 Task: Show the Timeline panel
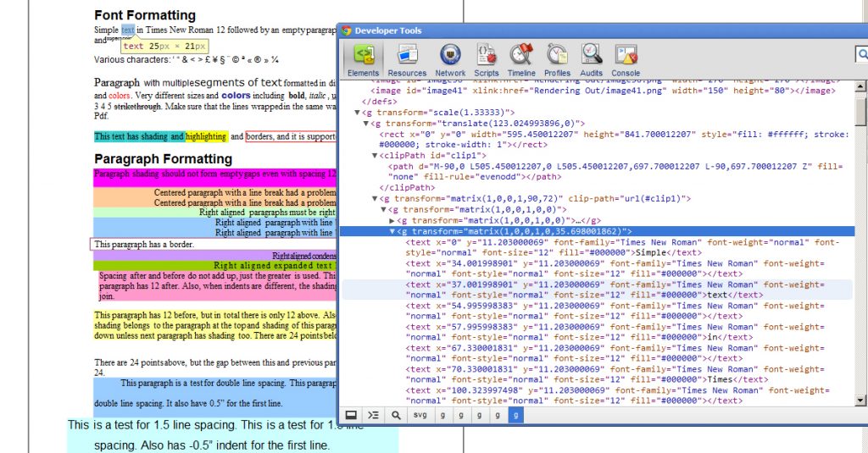521,60
